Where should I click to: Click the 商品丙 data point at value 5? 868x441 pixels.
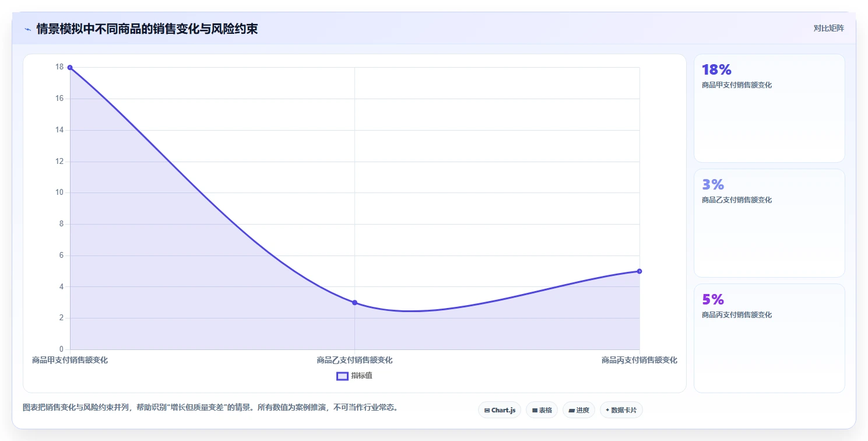[x=639, y=271]
